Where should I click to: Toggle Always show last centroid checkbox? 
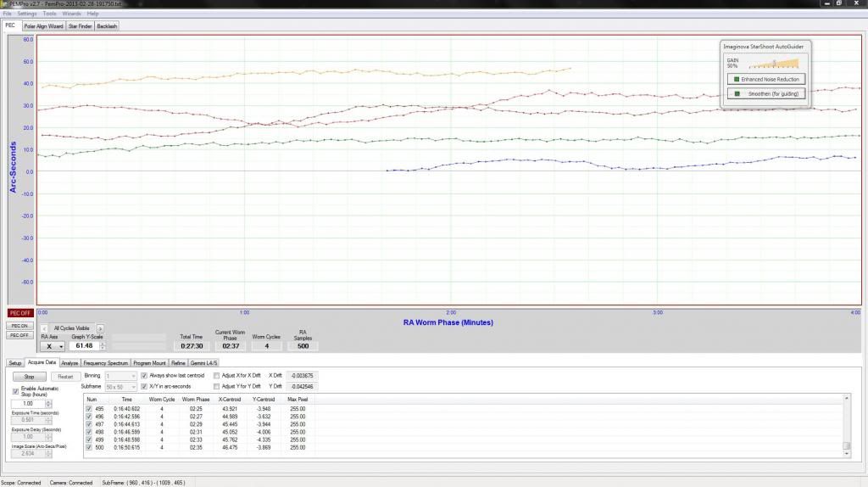click(144, 376)
